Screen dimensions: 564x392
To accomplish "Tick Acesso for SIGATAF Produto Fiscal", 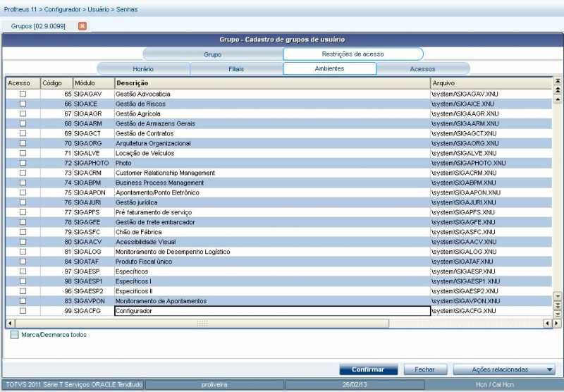I will [23, 262].
